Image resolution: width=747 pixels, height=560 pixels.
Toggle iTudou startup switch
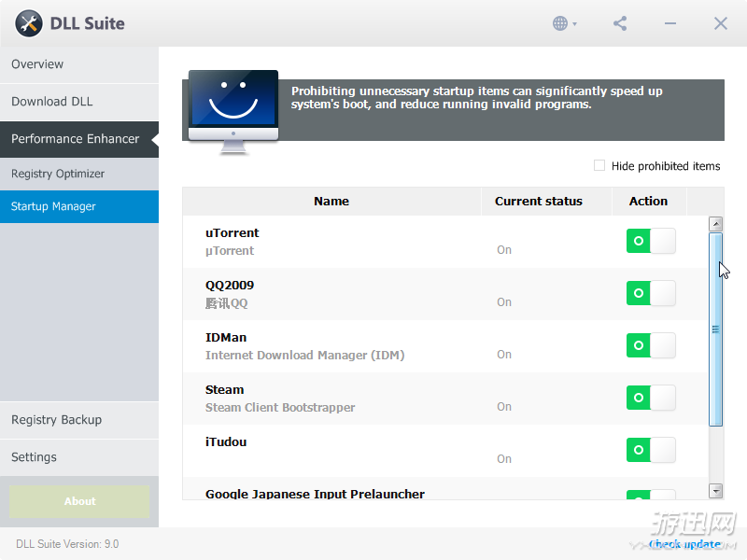651,451
